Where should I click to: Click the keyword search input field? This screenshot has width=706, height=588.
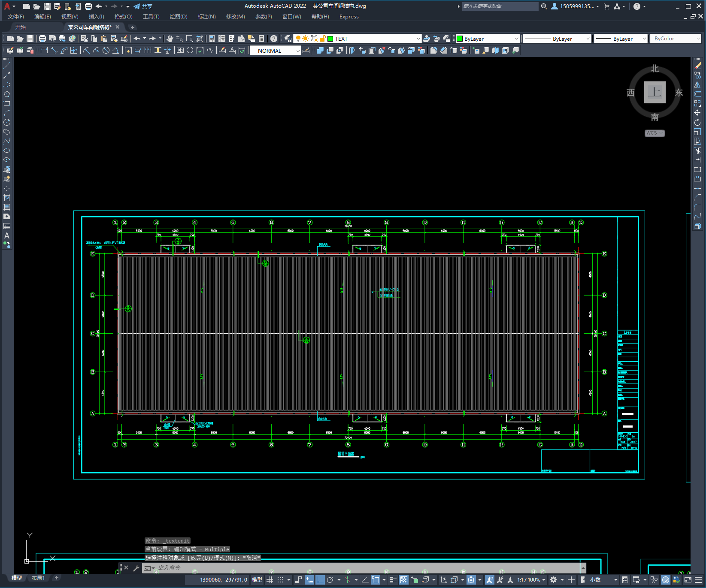point(500,6)
